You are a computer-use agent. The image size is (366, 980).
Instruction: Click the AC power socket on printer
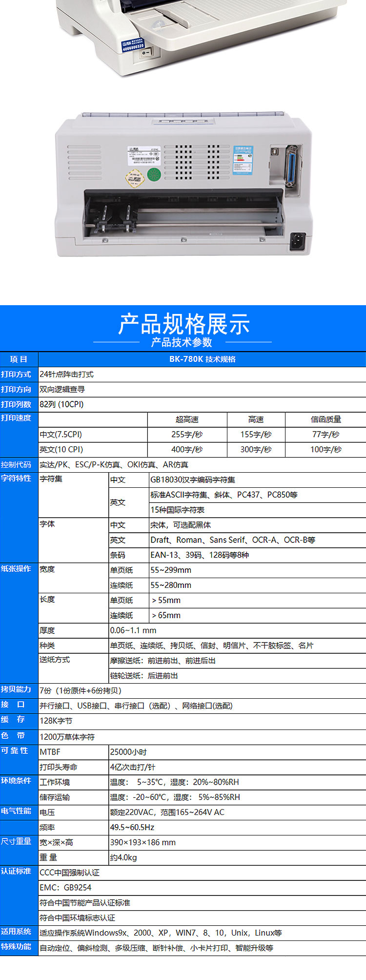pyautogui.click(x=297, y=241)
